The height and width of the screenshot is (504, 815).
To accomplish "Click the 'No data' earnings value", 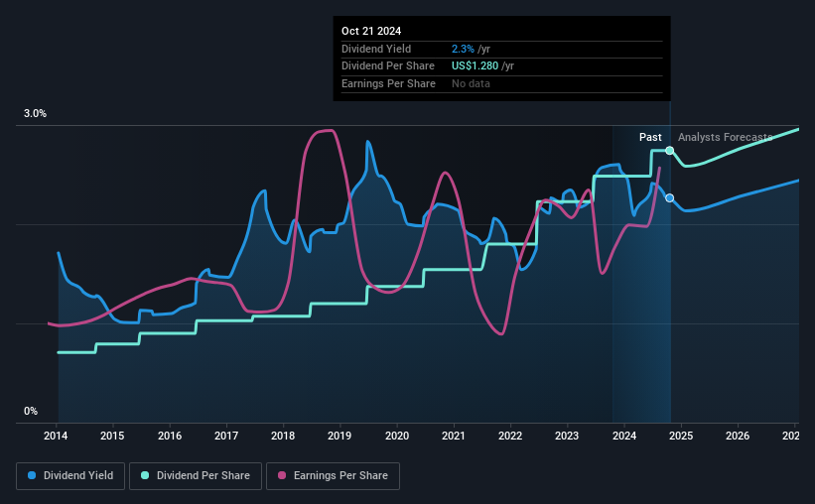I will (x=471, y=83).
